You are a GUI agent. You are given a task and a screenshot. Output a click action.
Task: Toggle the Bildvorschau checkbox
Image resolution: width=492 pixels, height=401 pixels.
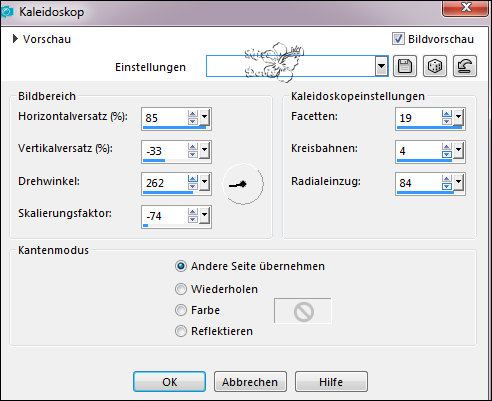click(x=398, y=39)
